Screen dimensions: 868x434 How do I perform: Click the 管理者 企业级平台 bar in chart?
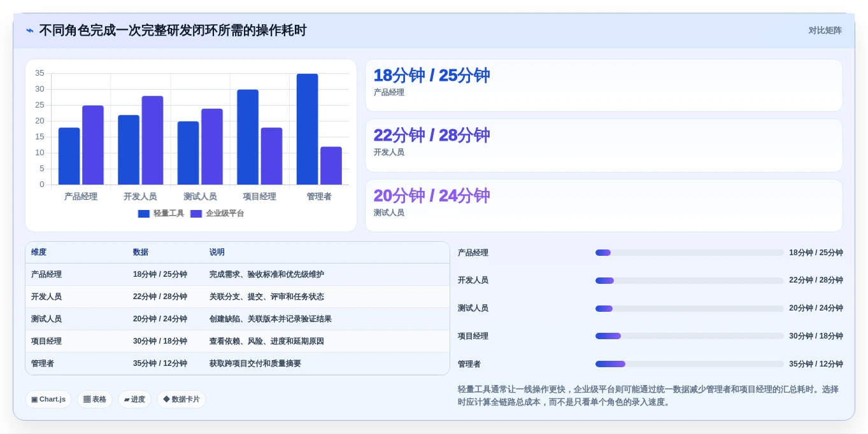click(x=331, y=165)
